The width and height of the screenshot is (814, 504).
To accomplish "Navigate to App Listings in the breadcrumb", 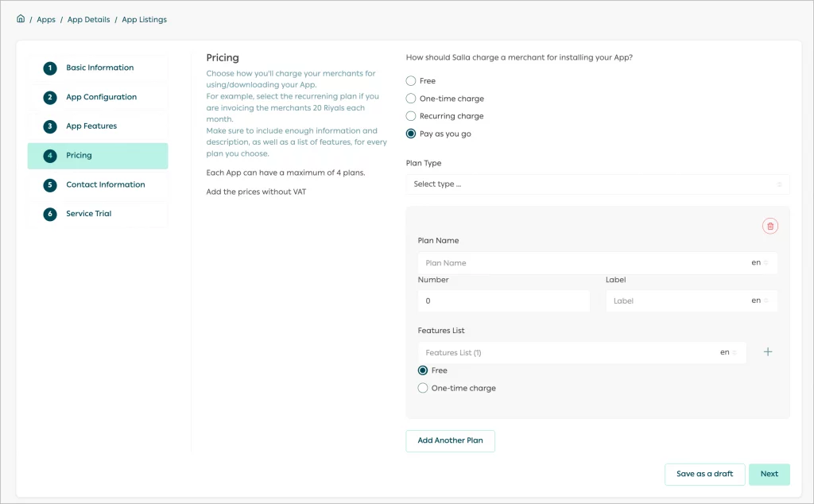I will 144,19.
